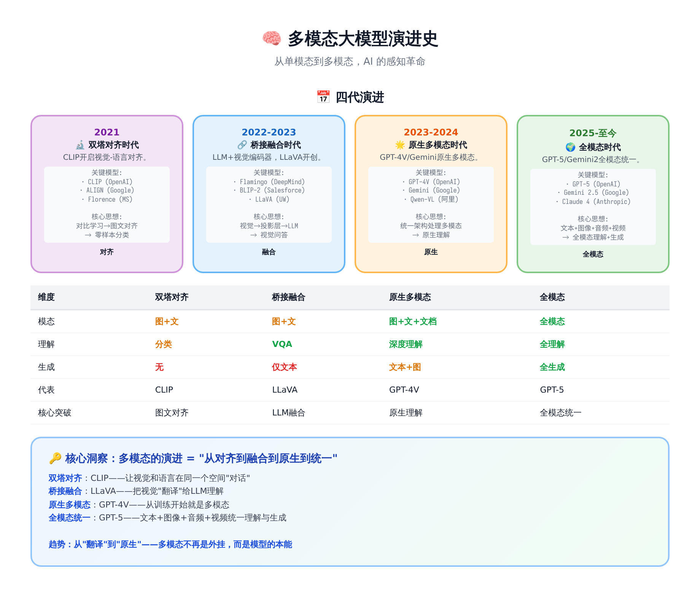700x595 pixels.
Task: Click the 原生多模态 label in the insight box
Action: coord(70,505)
